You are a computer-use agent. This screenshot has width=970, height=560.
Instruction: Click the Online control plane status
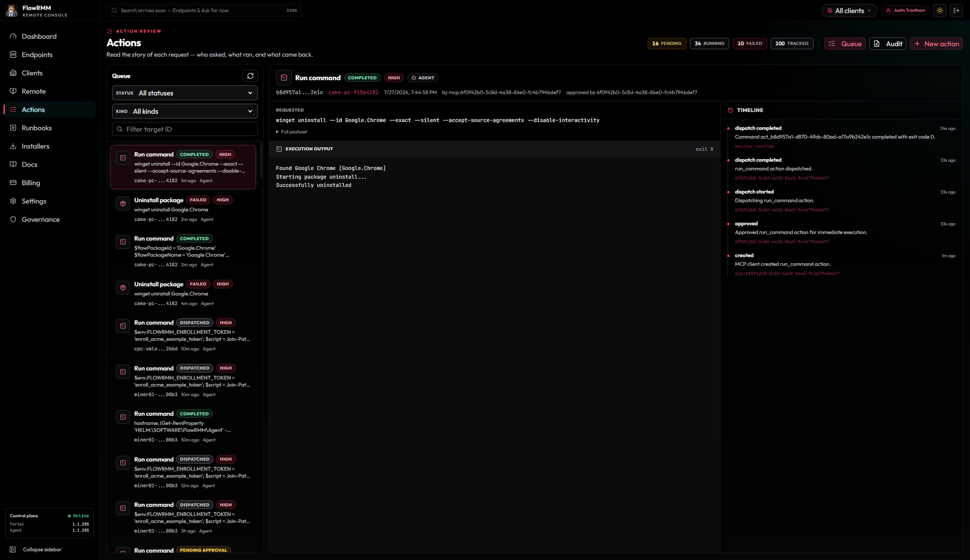79,516
